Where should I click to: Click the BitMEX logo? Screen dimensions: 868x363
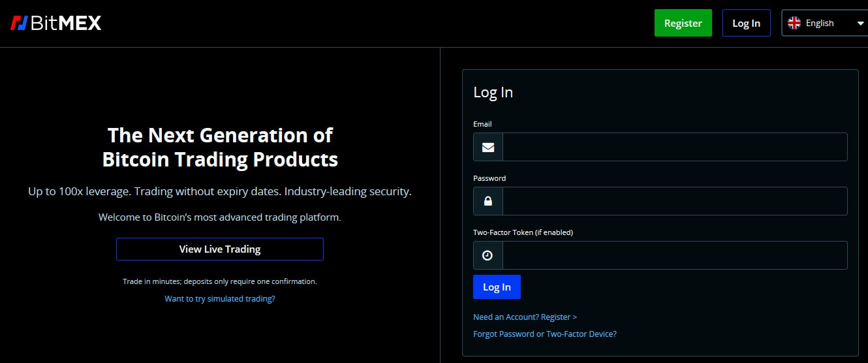coord(56,24)
